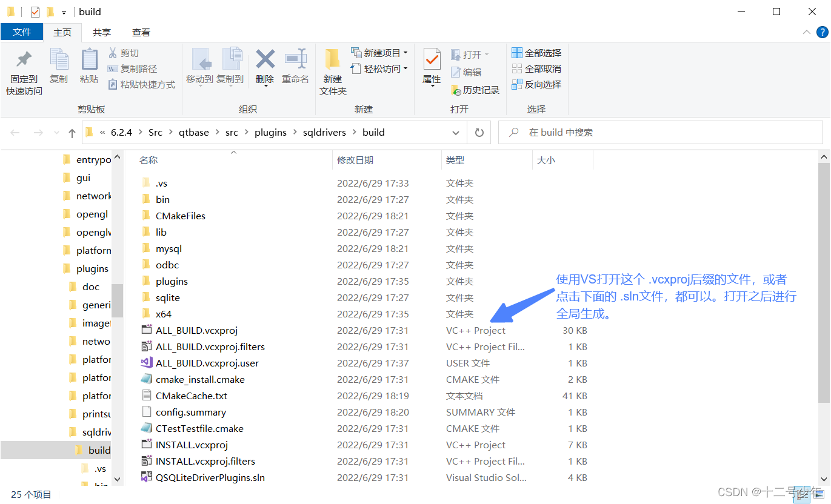Image resolution: width=831 pixels, height=504 pixels.
Task: Click the 'sqldrivers' breadcrumb in address bar
Action: pos(324,133)
